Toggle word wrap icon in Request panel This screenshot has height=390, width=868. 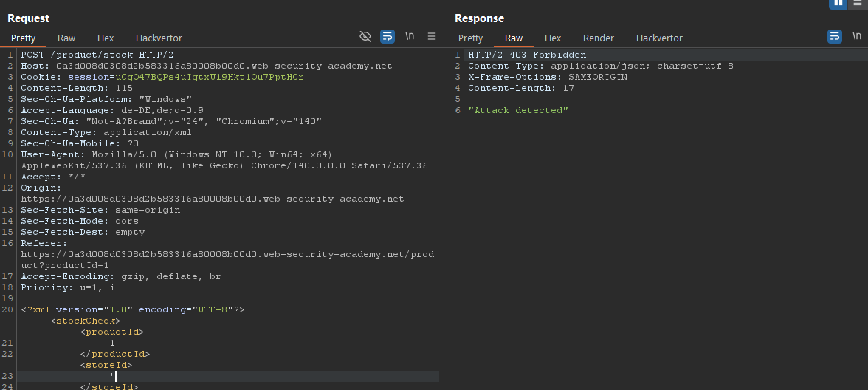pyautogui.click(x=387, y=36)
